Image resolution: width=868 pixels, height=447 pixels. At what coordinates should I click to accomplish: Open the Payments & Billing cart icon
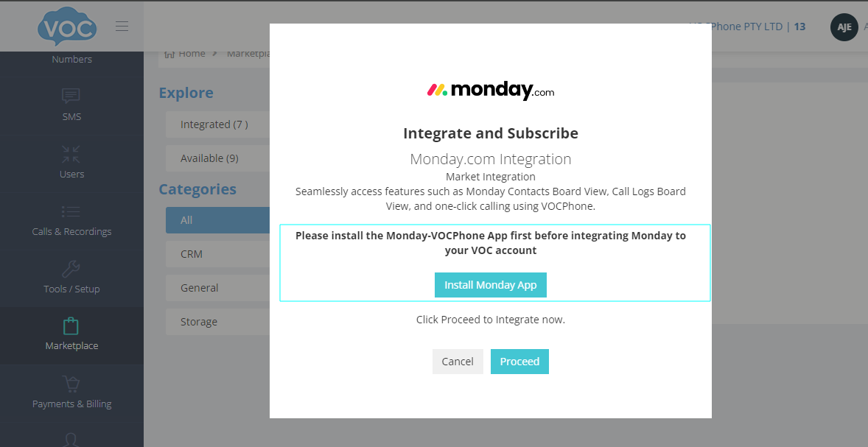click(71, 384)
